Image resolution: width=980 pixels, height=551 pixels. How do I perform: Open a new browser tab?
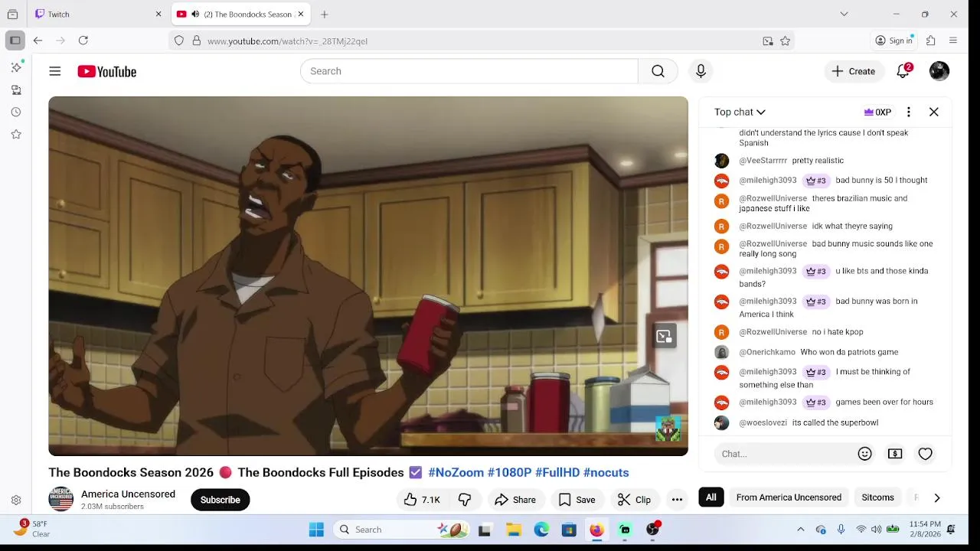[x=325, y=14]
